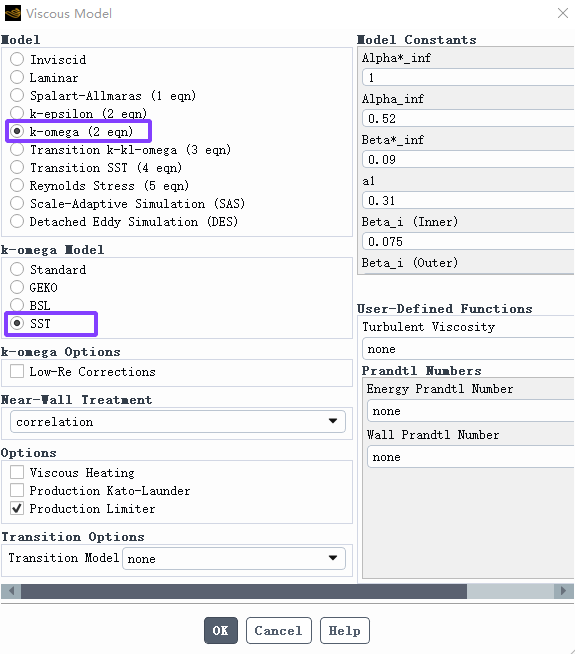Screen dimensions: 575x654
Task: Expand the Transition Model dropdown
Action: [234, 558]
